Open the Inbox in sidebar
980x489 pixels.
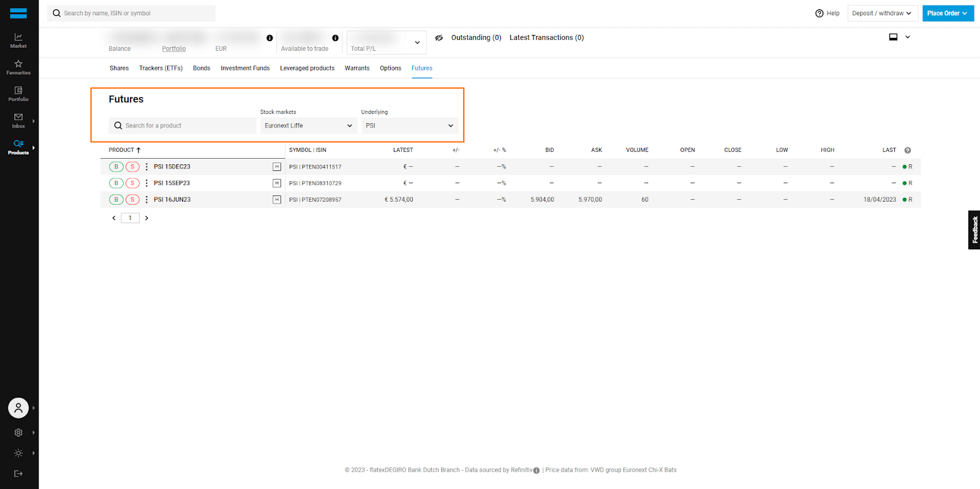tap(18, 121)
